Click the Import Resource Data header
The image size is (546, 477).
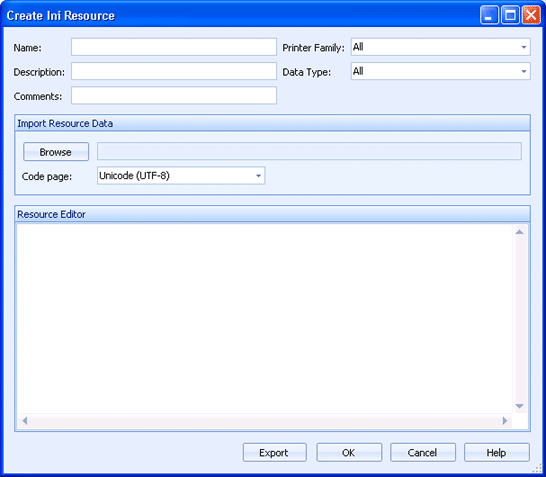pos(273,123)
